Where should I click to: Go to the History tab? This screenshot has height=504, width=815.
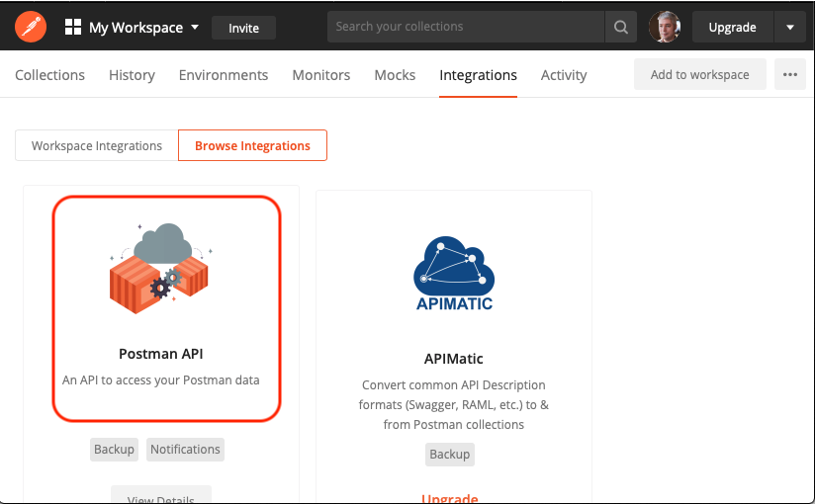pyautogui.click(x=132, y=75)
